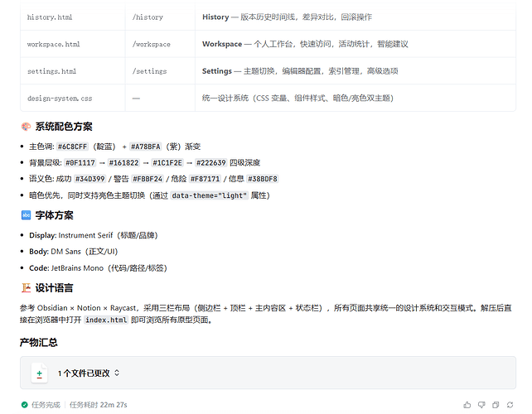Click the Code: JetBrains Mono line
This screenshot has width=532, height=414.
[x=98, y=268]
